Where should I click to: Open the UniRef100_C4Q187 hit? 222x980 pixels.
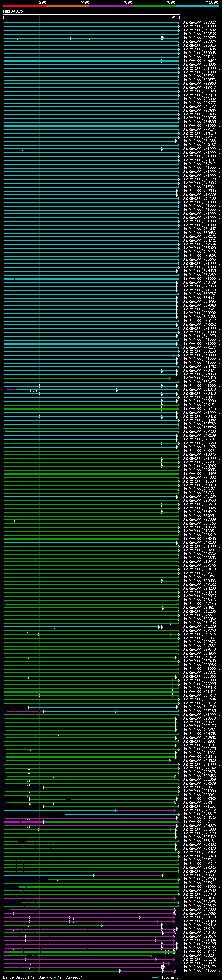pos(199,145)
